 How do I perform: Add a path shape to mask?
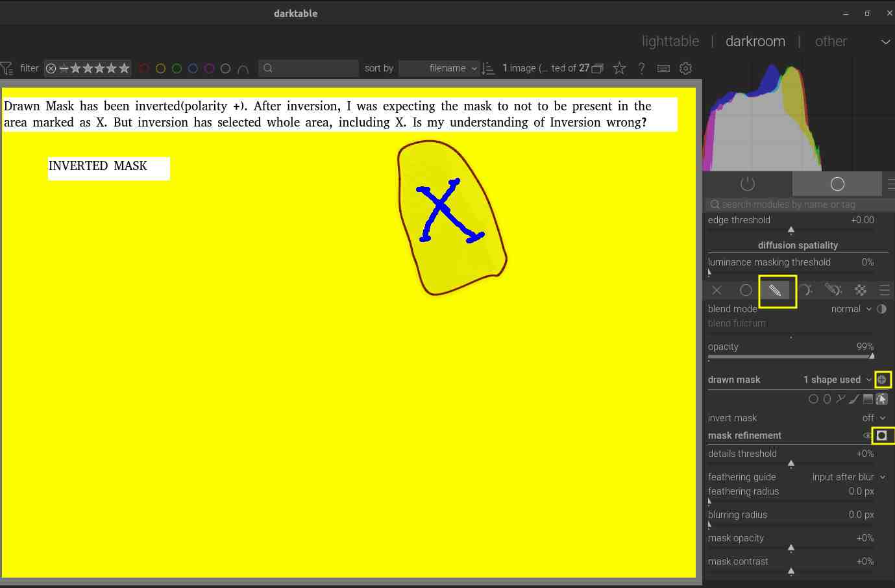click(840, 399)
